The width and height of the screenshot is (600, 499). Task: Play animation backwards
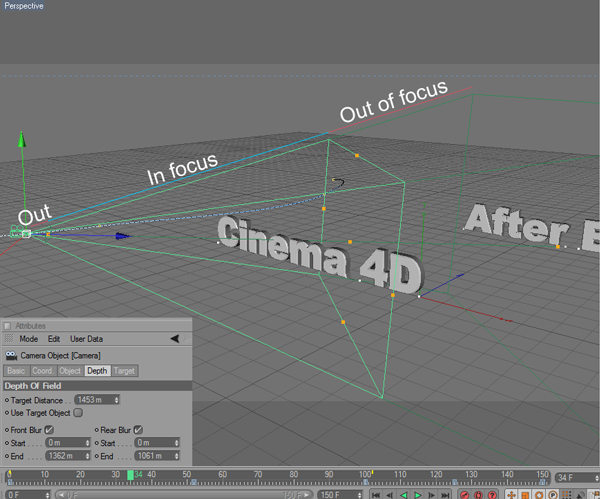point(404,495)
